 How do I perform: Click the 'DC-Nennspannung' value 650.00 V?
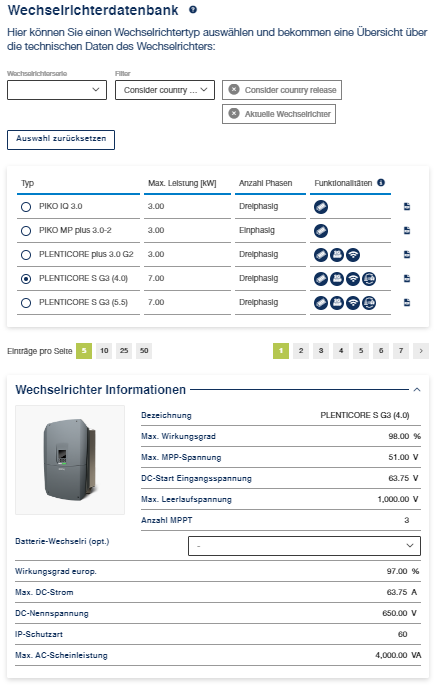pyautogui.click(x=399, y=613)
